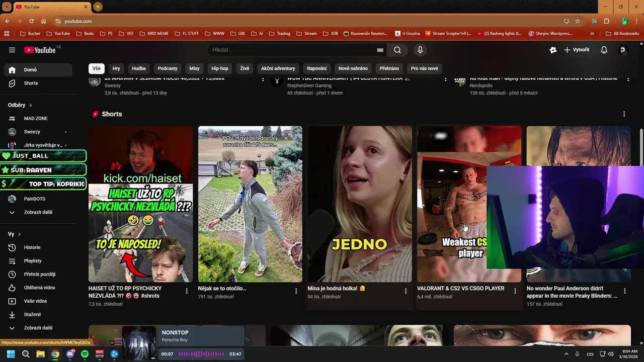Viewport: 644px width, 362px height.
Task: Open the Windows Start menu
Action: click(11, 354)
